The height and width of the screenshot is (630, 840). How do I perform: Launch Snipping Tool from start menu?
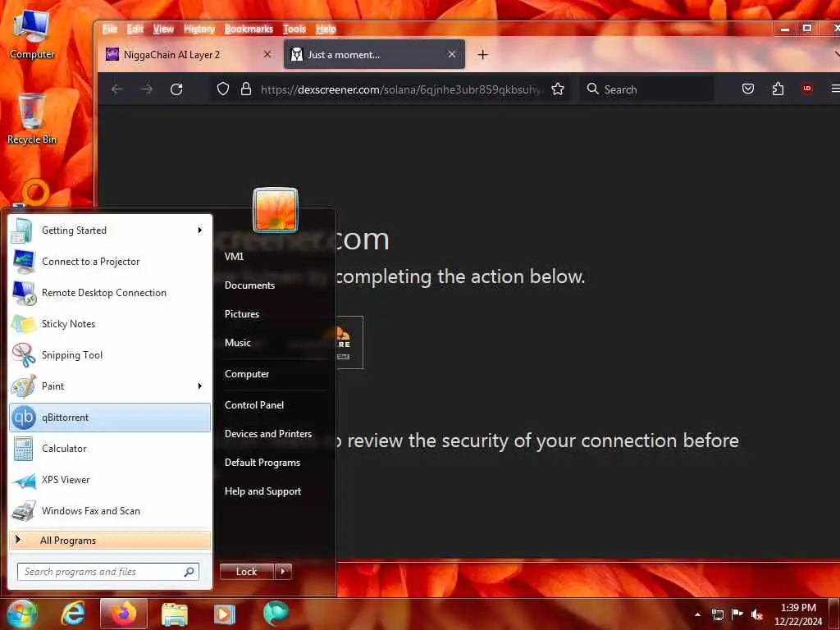pos(110,355)
